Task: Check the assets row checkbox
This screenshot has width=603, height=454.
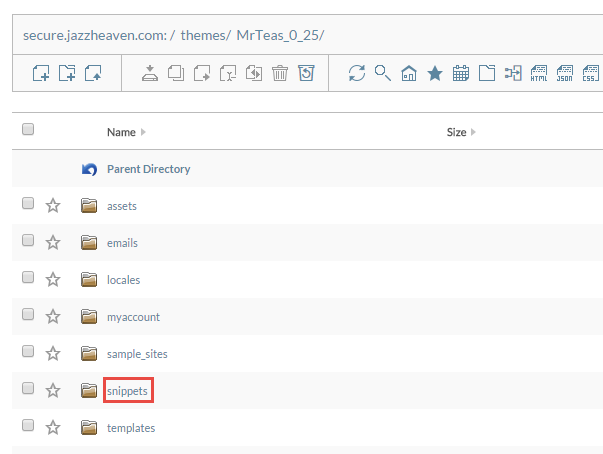Action: (28, 203)
